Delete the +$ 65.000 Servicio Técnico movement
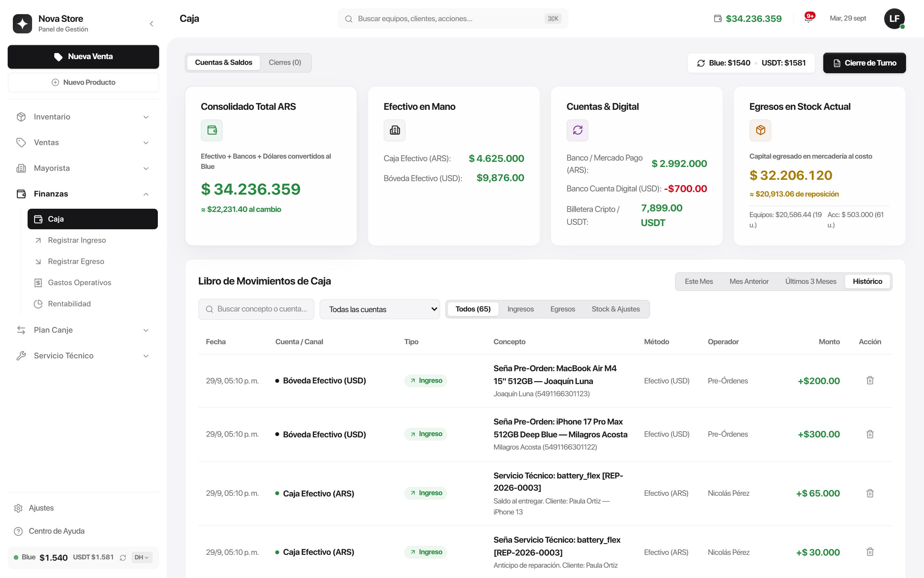The width and height of the screenshot is (924, 578). (x=870, y=493)
